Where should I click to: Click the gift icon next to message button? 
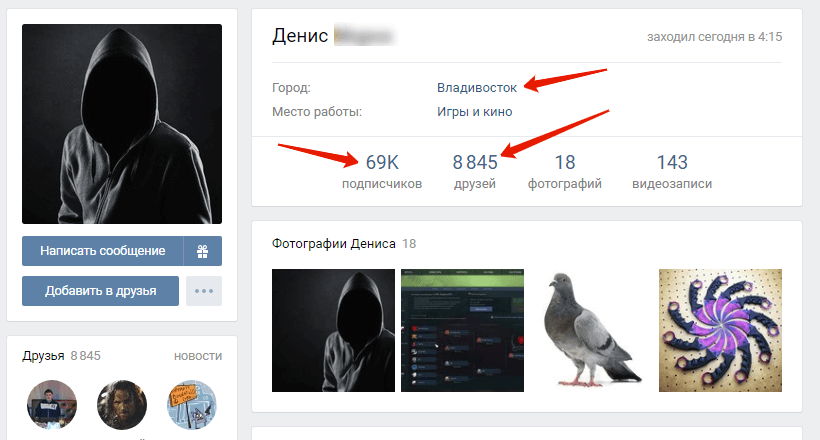point(202,251)
